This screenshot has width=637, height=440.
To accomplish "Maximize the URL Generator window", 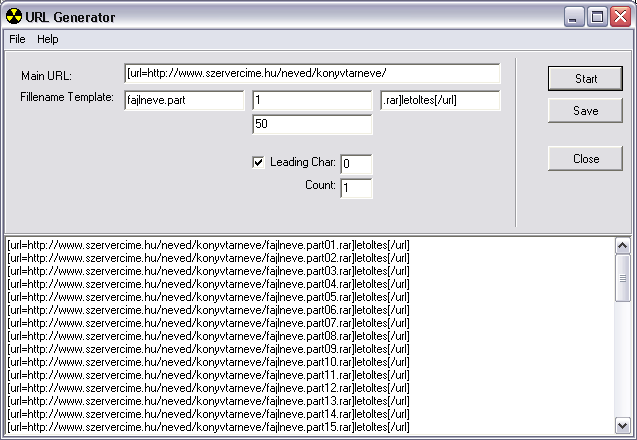I will [x=597, y=17].
